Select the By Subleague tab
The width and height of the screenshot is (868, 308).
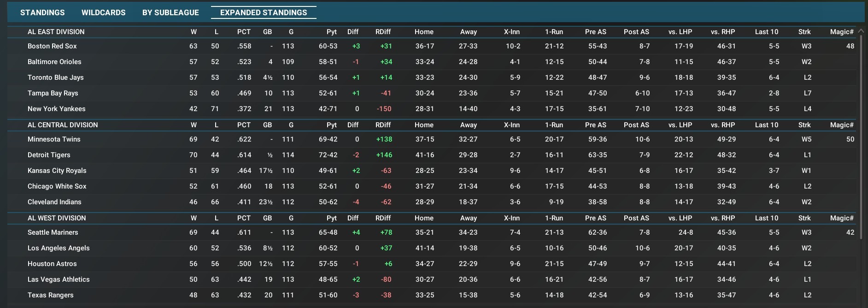170,12
